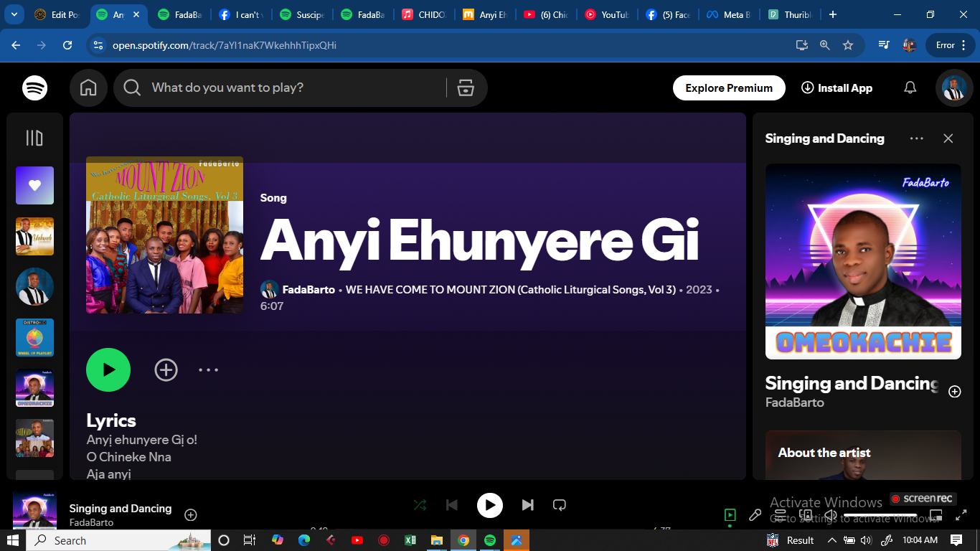
Task: Open WE HAVE COME TO MOUNT ZION album link
Action: [511, 290]
